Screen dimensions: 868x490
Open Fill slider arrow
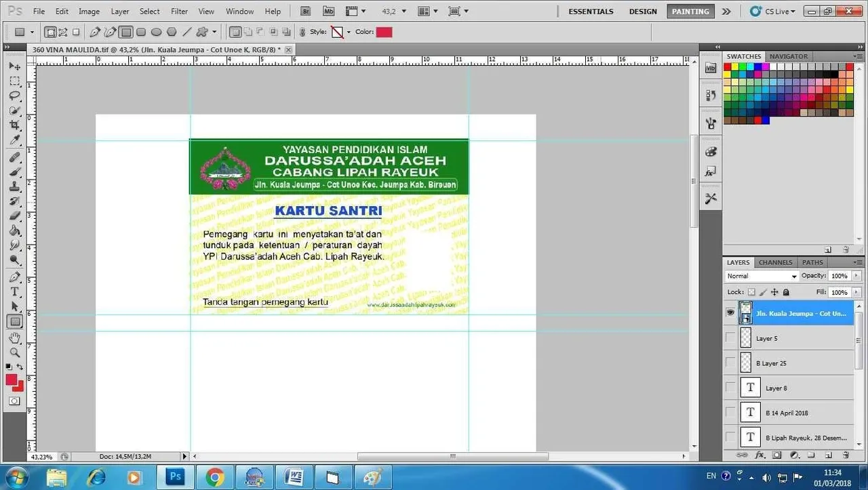click(x=856, y=292)
